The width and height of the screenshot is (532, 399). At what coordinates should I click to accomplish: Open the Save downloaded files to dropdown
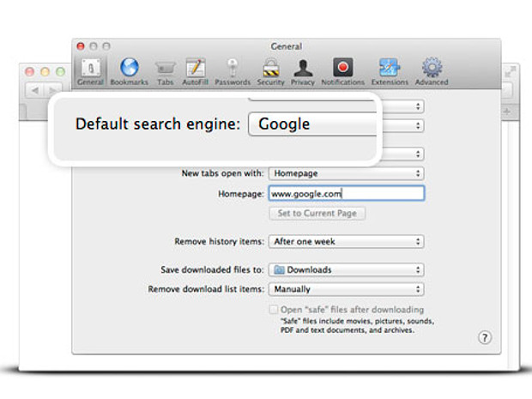[346, 269]
